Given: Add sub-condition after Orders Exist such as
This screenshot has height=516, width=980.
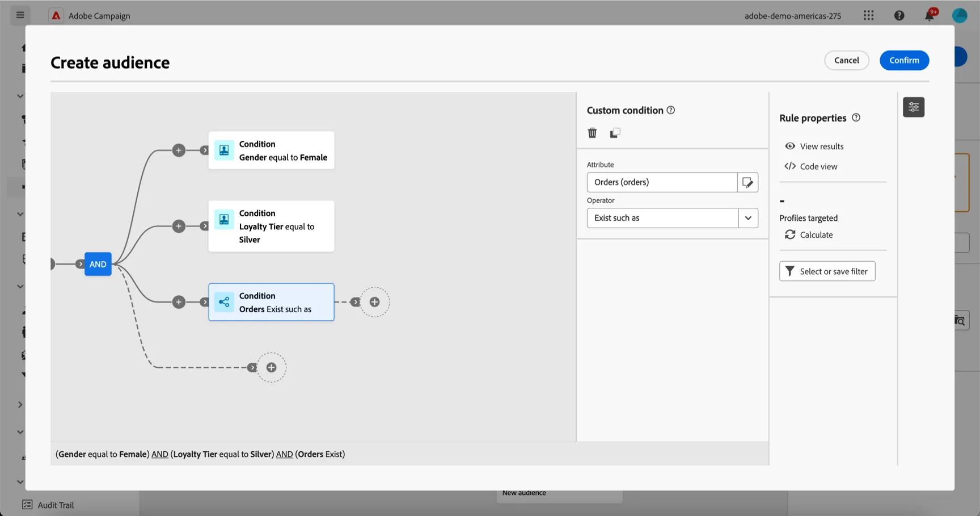Looking at the screenshot, I should pos(375,302).
